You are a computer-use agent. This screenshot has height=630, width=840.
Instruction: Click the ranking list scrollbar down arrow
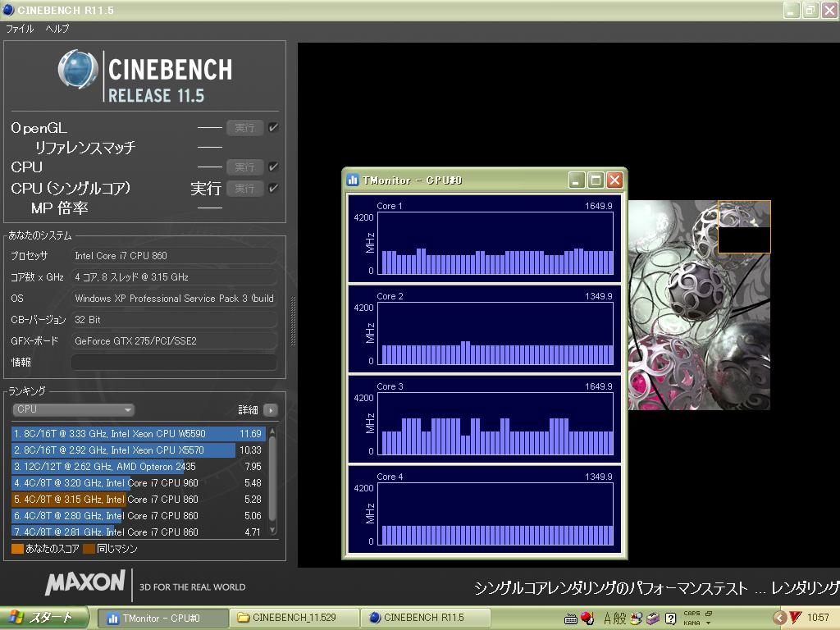(272, 531)
